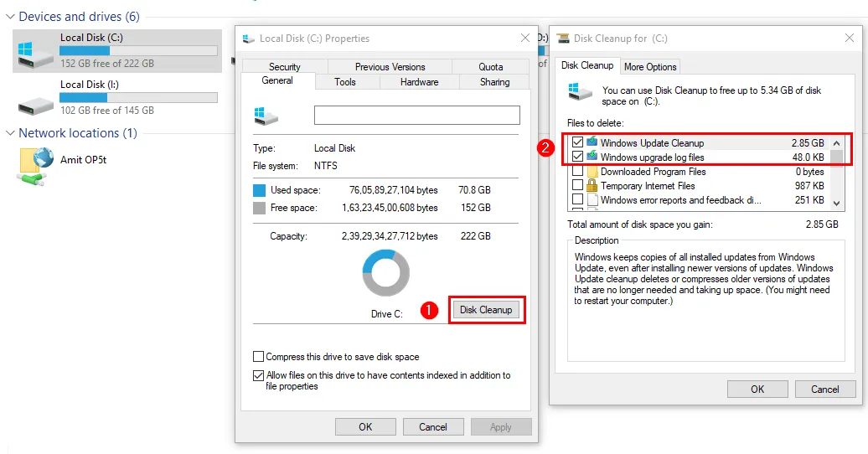Click Cancel in the Disk Cleanup dialog
868x454 pixels.
coord(824,390)
